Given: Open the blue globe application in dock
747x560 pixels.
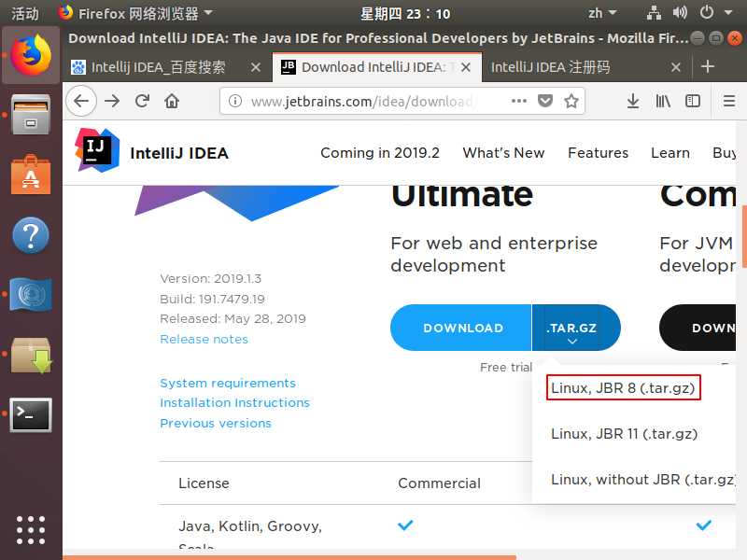Looking at the screenshot, I should point(31,294).
